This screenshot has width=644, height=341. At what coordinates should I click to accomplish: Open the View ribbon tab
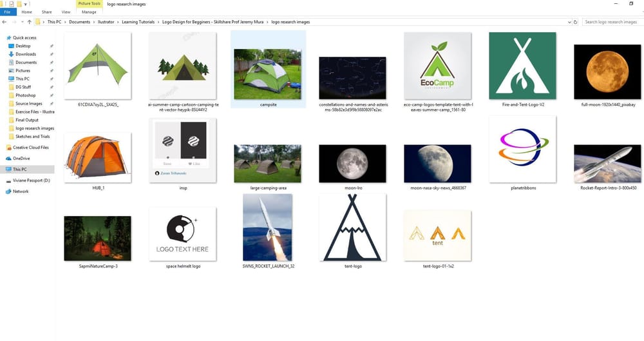tap(66, 12)
